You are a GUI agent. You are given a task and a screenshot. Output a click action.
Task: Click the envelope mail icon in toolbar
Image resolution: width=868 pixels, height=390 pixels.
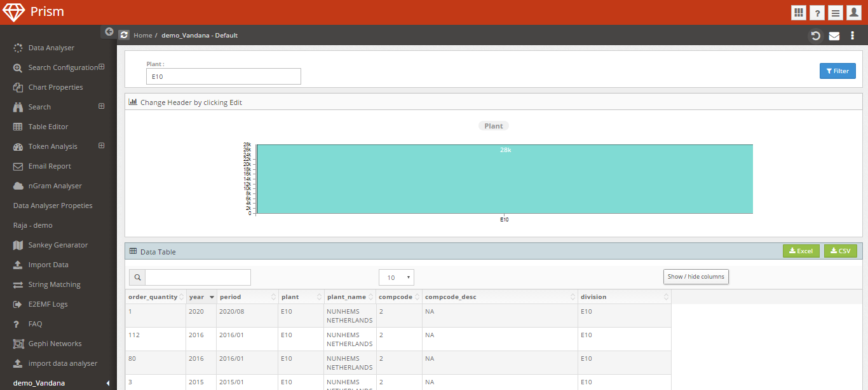click(834, 36)
